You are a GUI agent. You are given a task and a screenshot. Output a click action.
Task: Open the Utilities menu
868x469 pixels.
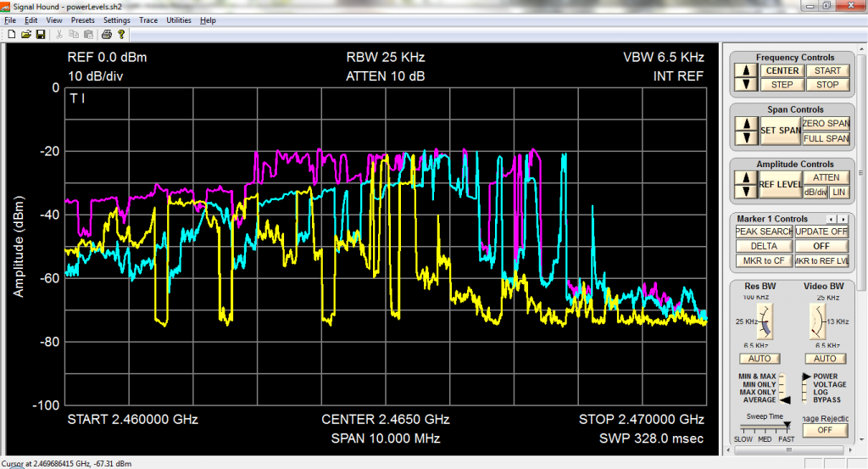click(179, 20)
